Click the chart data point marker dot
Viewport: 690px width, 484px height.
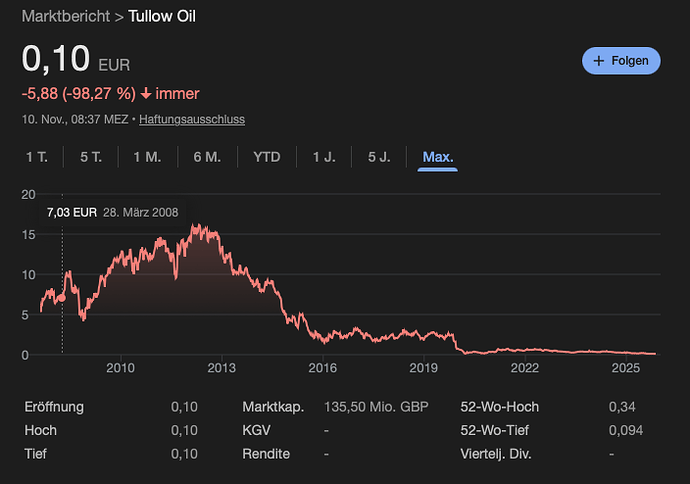pyautogui.click(x=62, y=298)
